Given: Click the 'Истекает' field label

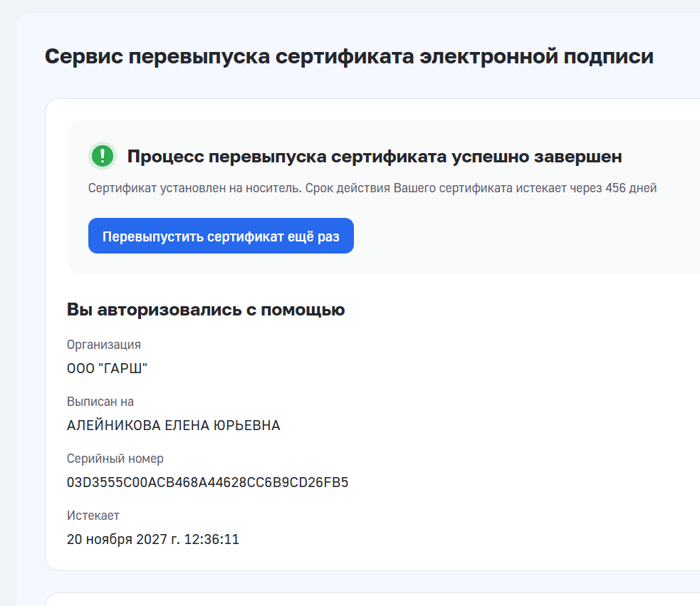Looking at the screenshot, I should pyautogui.click(x=93, y=516).
